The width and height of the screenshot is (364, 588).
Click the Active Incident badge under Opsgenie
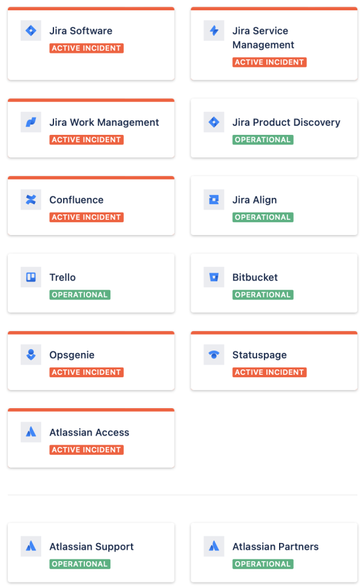(87, 372)
